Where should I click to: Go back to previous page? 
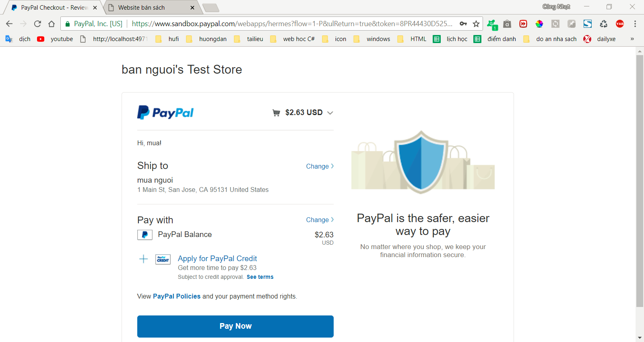pyautogui.click(x=9, y=24)
